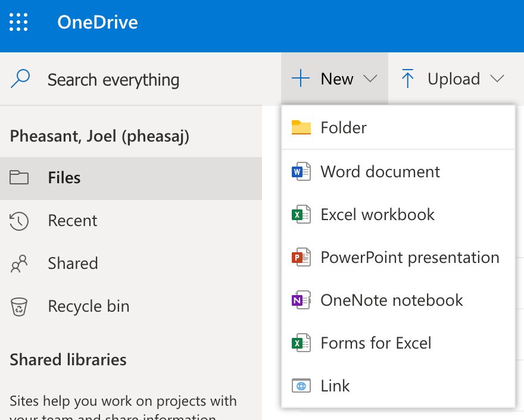Click the Recent clock icon
This screenshot has height=420, width=524.
click(x=19, y=221)
